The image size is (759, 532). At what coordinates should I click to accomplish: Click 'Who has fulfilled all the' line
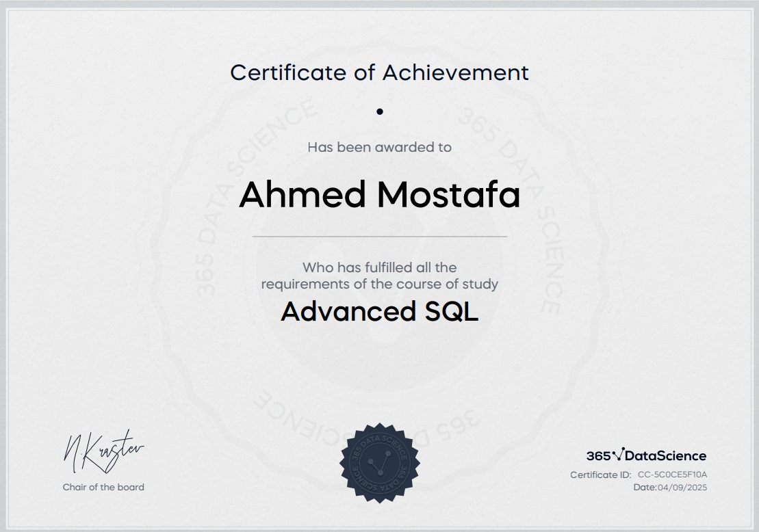click(x=379, y=267)
